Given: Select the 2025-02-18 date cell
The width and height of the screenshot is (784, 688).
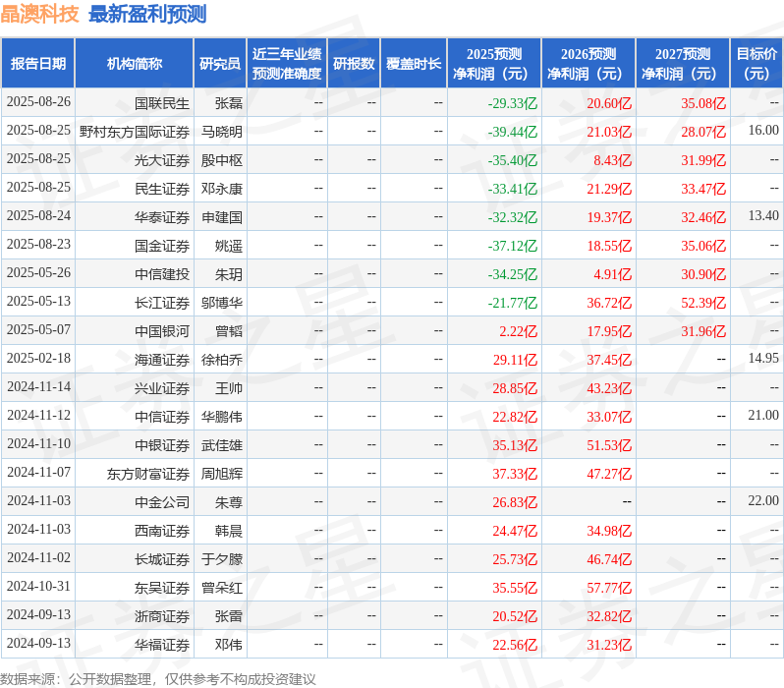Looking at the screenshot, I should click(x=38, y=359).
